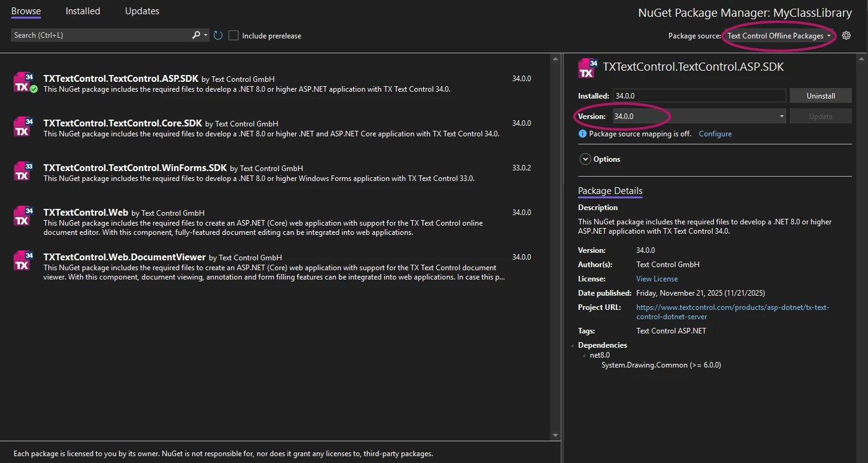Screen dimensions: 868x463
Task: Click the Date published value November 21, 2025
Action: point(701,293)
